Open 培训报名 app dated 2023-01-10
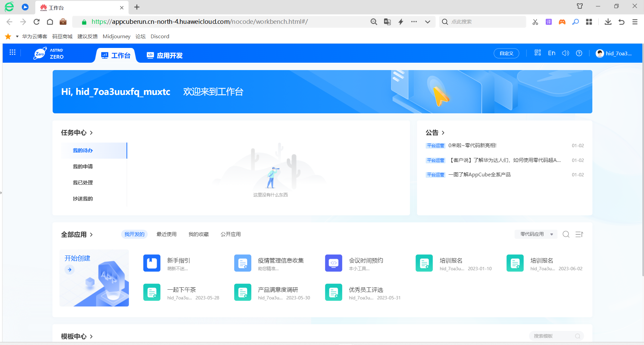The width and height of the screenshot is (644, 345). [424, 263]
